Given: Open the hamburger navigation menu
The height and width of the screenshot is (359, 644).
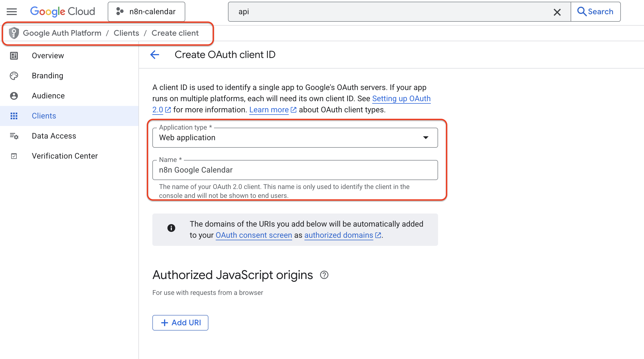Looking at the screenshot, I should (12, 12).
